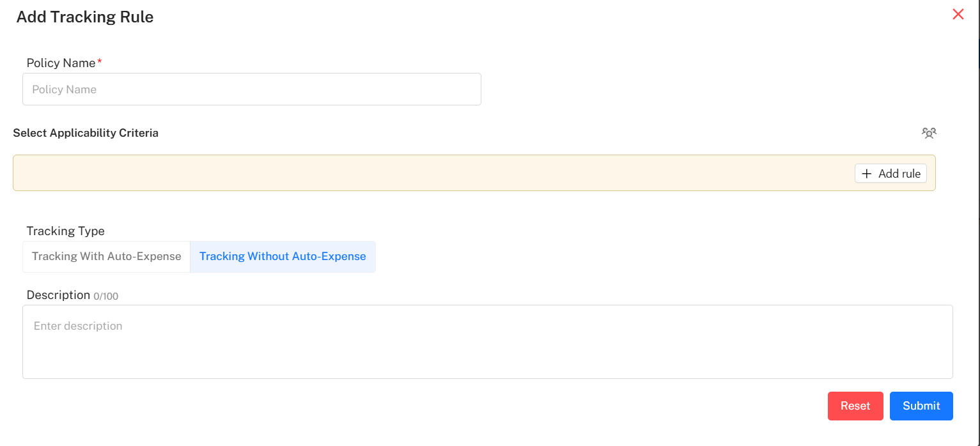
Task: Click the red required asterisk by Policy Name
Action: [x=100, y=63]
